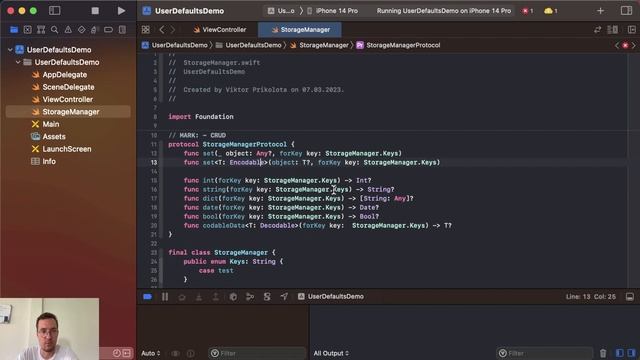The image size is (640, 360).
Task: Switch to the StorageManager tab
Action: 300,30
